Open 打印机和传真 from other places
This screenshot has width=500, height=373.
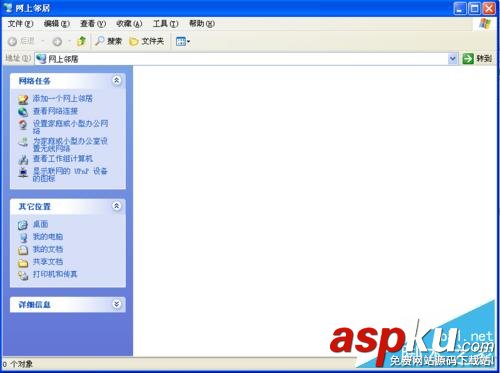[x=55, y=274]
